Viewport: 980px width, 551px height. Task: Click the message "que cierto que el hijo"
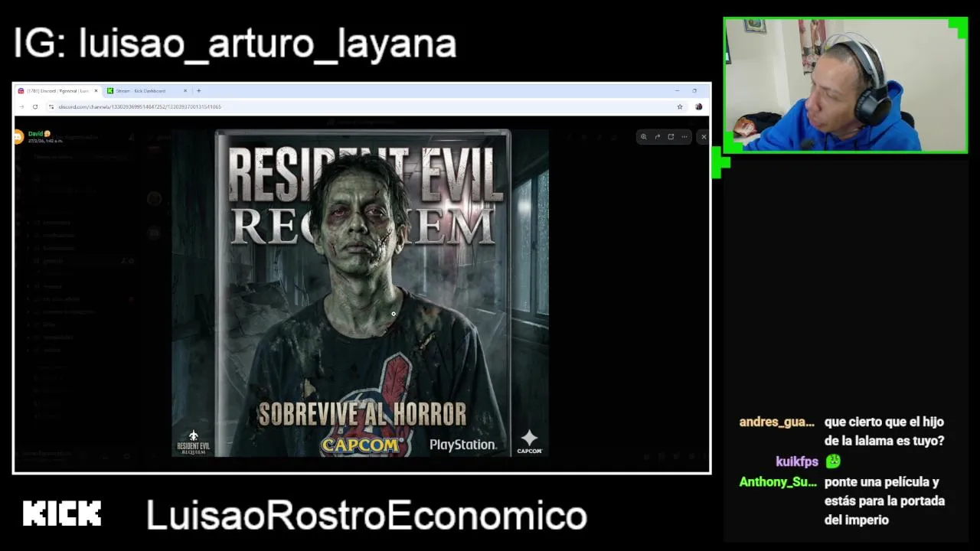(884, 422)
